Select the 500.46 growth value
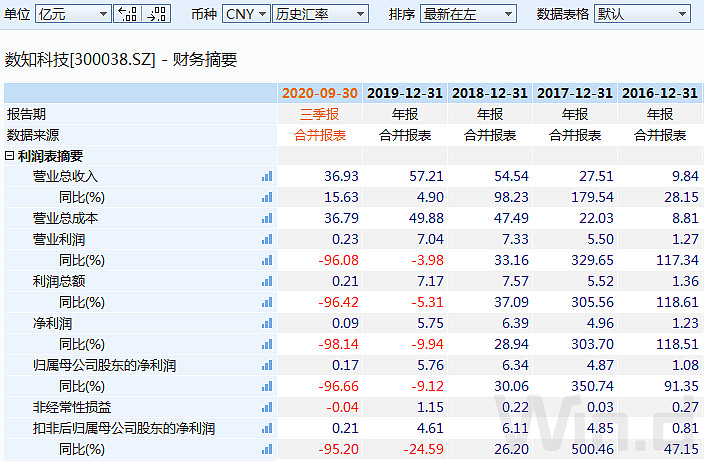This screenshot has width=704, height=461. [592, 449]
